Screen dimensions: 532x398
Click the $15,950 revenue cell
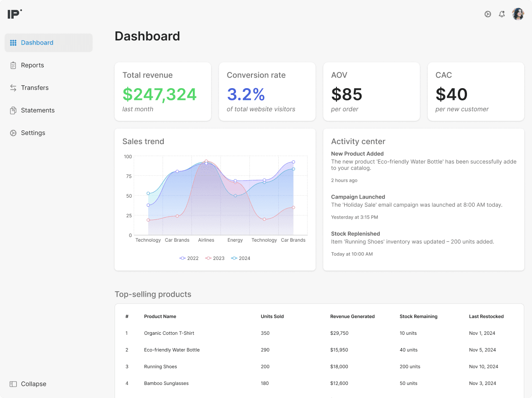pos(339,350)
